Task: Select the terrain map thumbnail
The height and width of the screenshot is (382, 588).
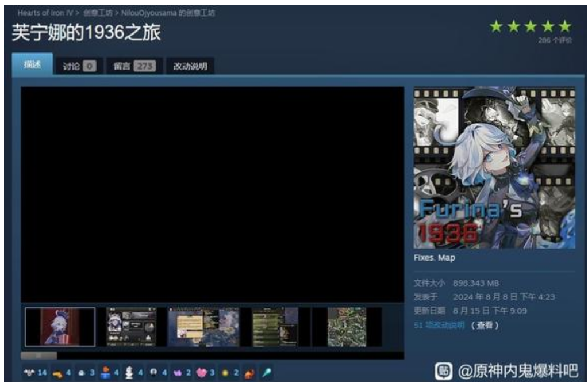Action: [347, 327]
